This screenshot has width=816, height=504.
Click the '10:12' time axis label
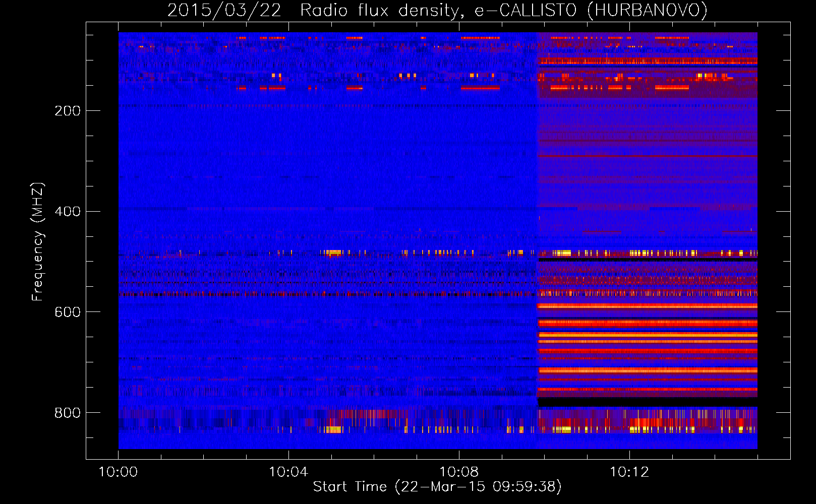629,472
